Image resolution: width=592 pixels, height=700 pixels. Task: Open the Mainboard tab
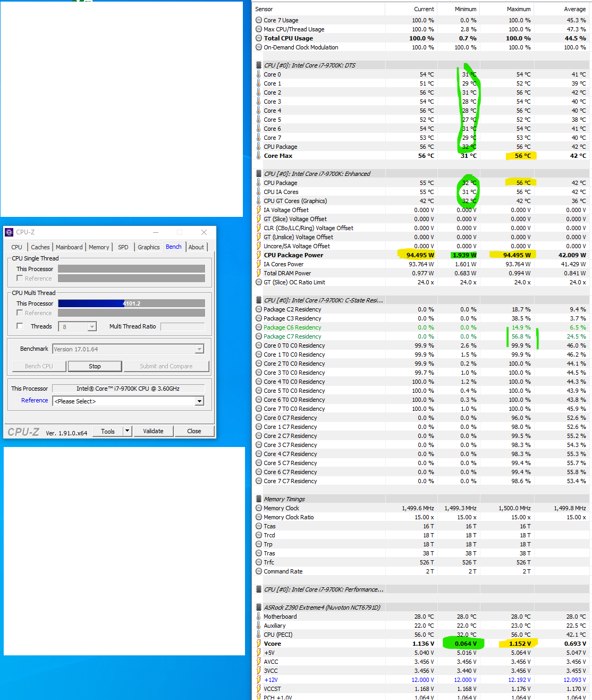pyautogui.click(x=69, y=247)
